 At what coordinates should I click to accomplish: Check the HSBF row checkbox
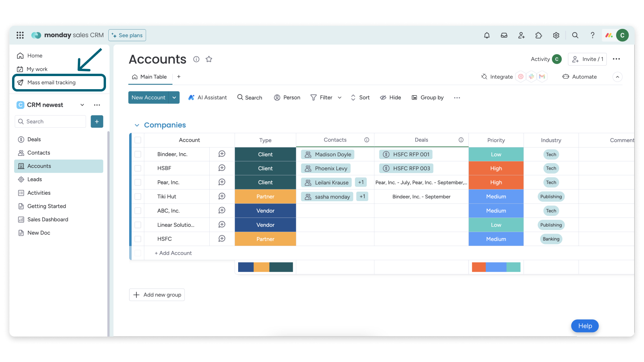138,168
